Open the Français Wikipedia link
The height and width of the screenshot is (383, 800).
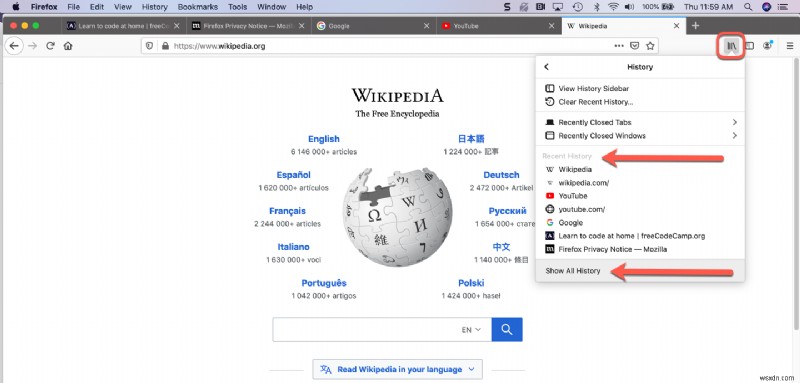pos(287,211)
